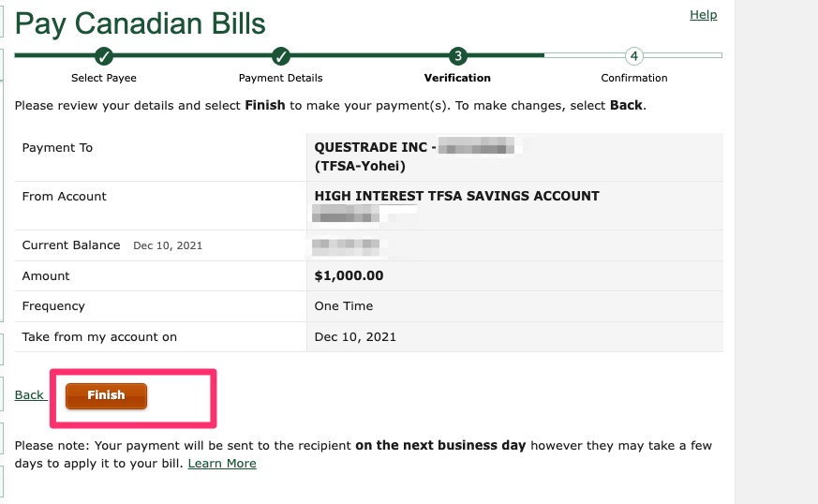The image size is (818, 504).
Task: Open the Learn More link
Action: 222,464
